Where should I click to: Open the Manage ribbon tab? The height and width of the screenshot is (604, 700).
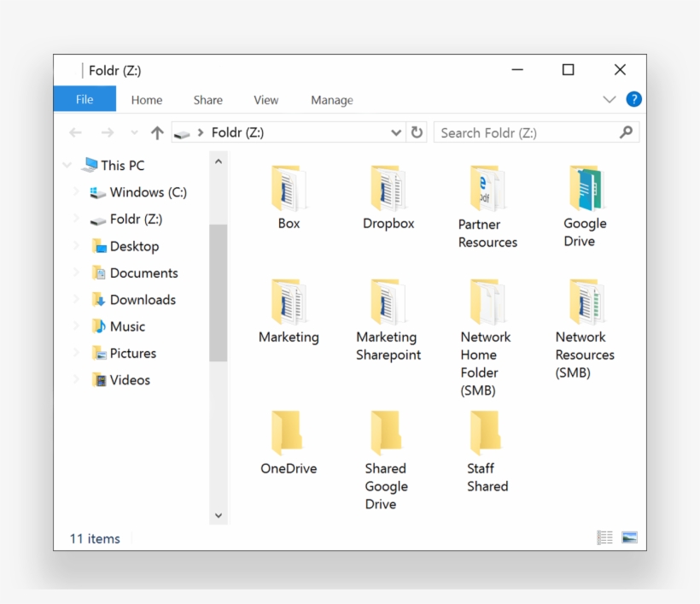tap(332, 100)
